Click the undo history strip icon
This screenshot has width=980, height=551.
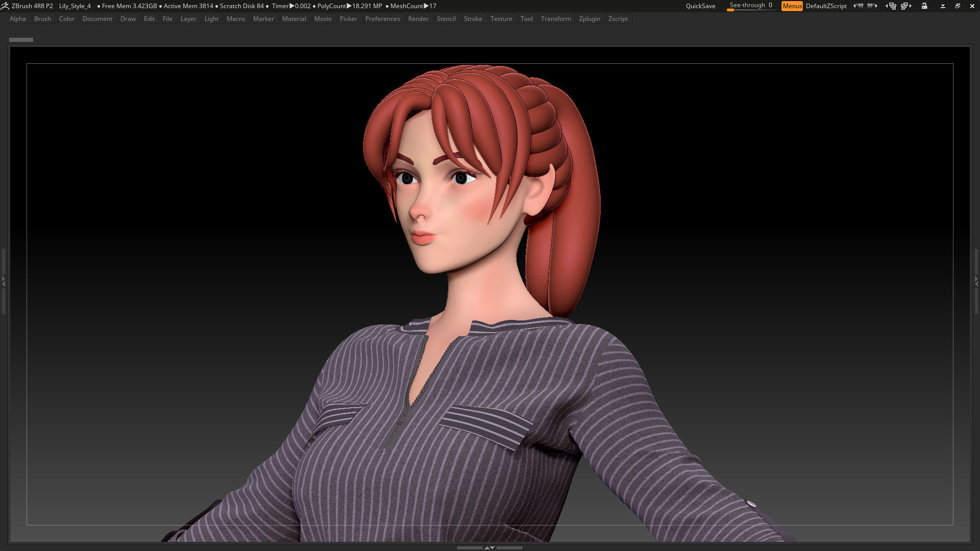(859, 6)
